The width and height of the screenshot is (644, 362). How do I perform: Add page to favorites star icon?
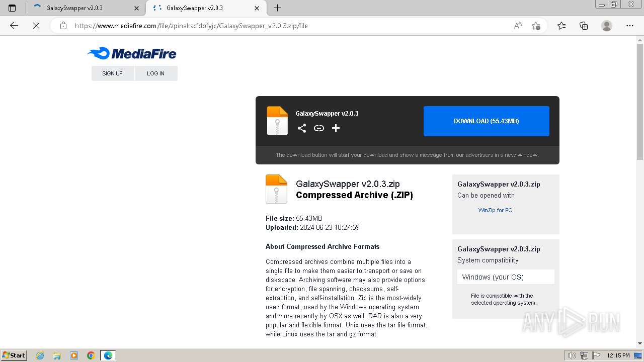click(x=536, y=26)
